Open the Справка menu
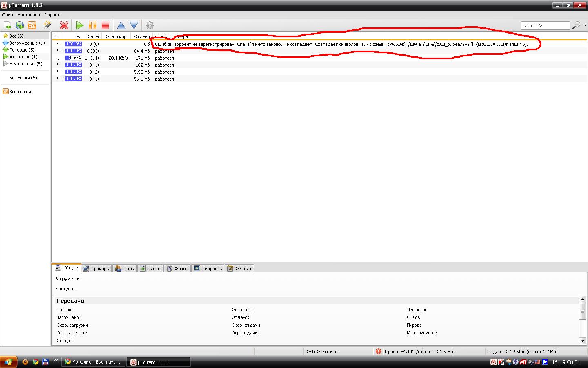The height and width of the screenshot is (368, 588). click(x=53, y=15)
